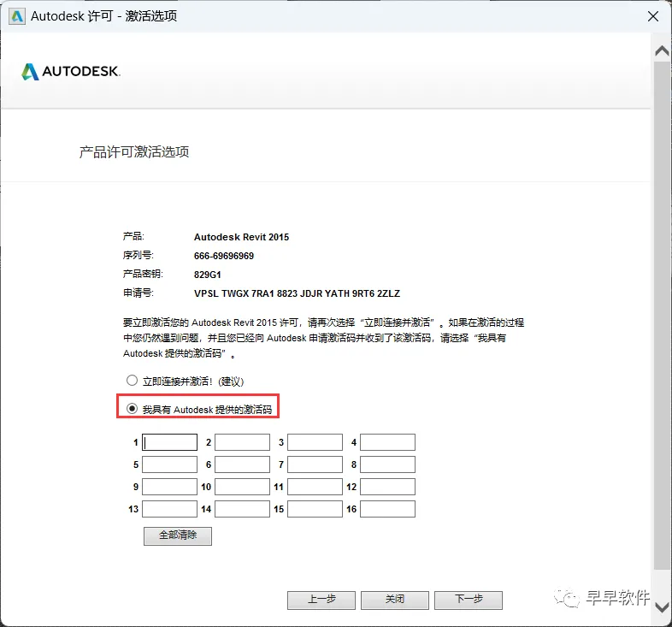The image size is (672, 627).
Task: Click activation code field 12
Action: pyautogui.click(x=387, y=487)
